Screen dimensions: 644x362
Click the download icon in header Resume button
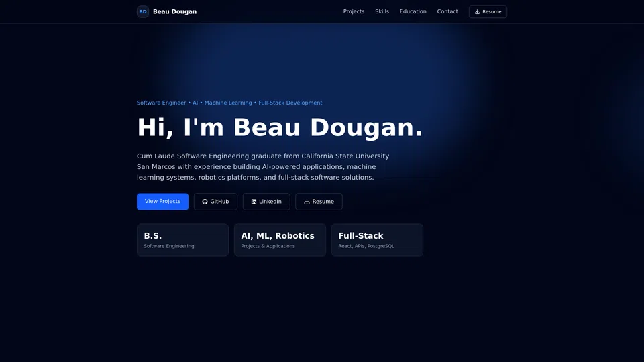(477, 12)
